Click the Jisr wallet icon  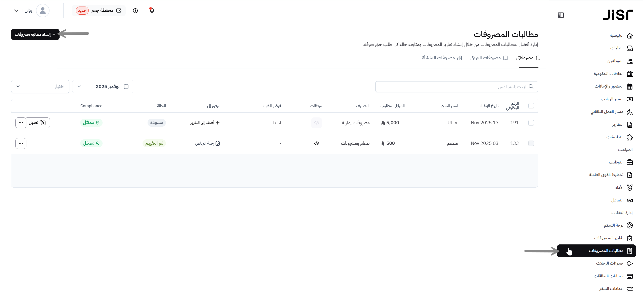click(119, 11)
